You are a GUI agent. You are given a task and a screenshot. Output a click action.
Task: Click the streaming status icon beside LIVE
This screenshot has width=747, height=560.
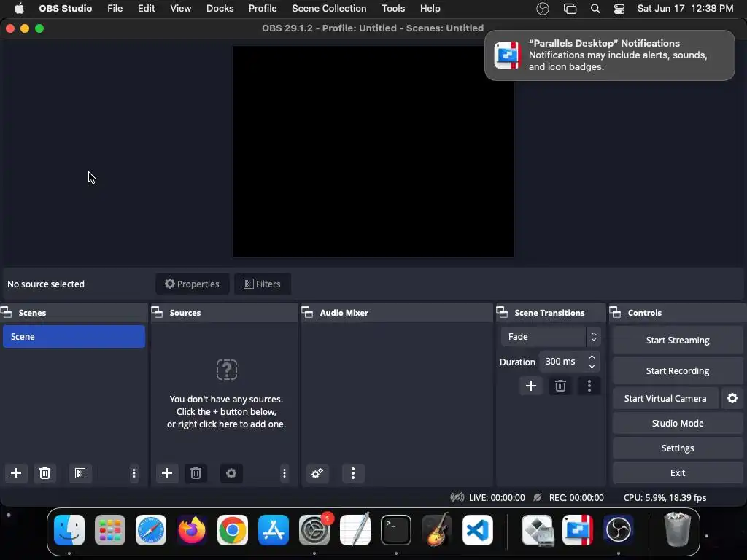tap(457, 497)
